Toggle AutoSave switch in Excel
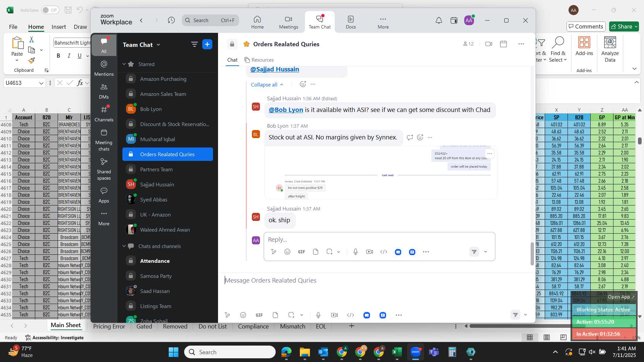 tap(50, 10)
